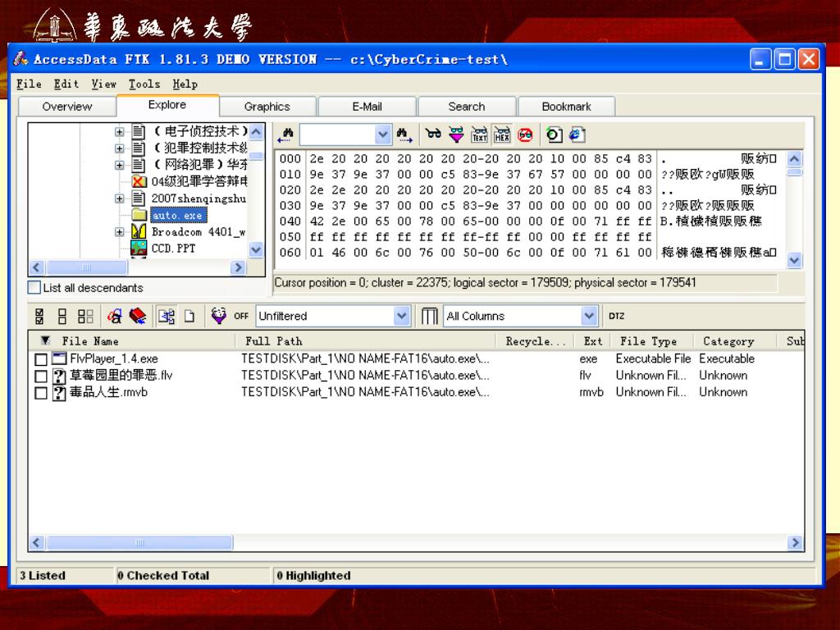Open the View menu
Image resolution: width=840 pixels, height=630 pixels.
pos(104,84)
